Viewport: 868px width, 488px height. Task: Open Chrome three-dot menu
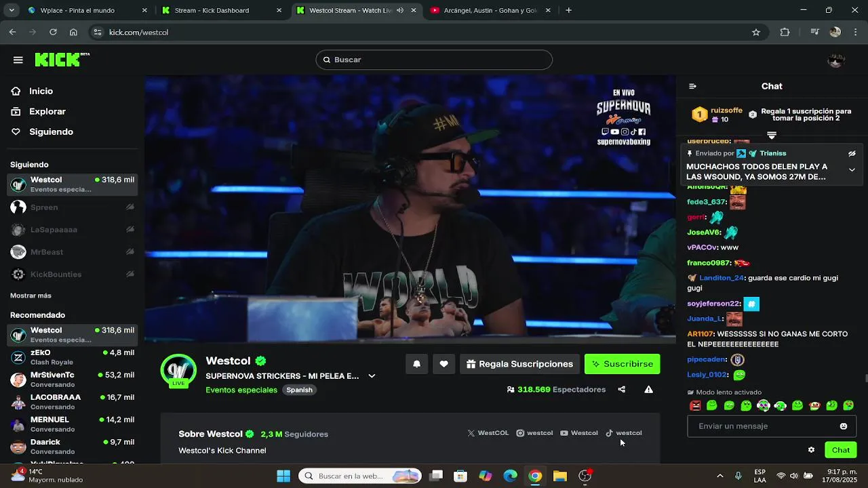[854, 32]
